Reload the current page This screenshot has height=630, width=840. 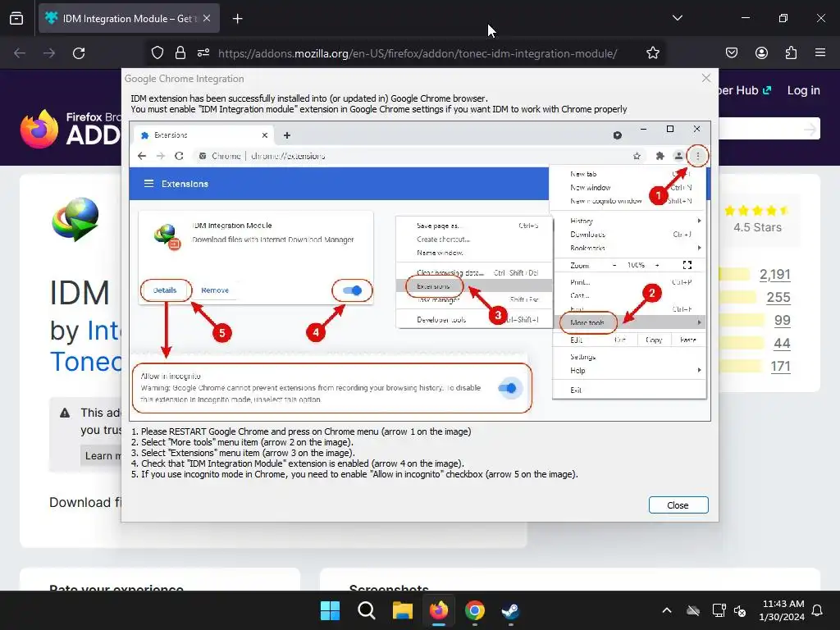tap(79, 53)
